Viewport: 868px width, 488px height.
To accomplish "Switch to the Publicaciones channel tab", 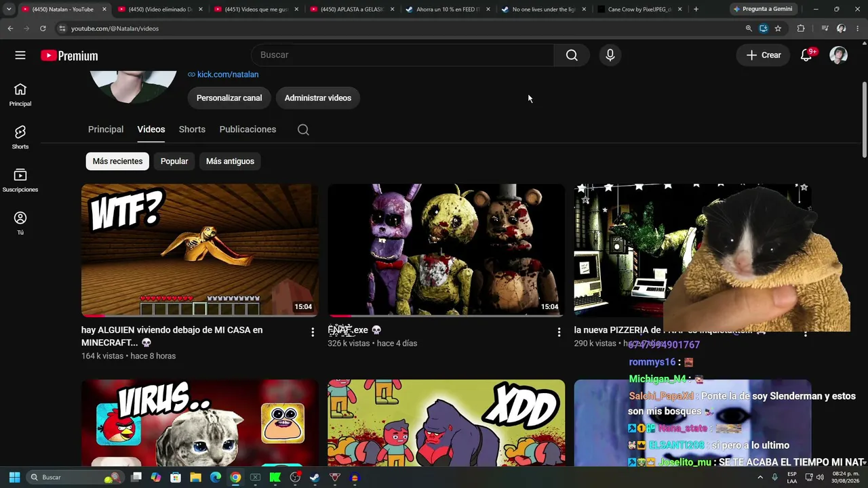I will [x=248, y=129].
